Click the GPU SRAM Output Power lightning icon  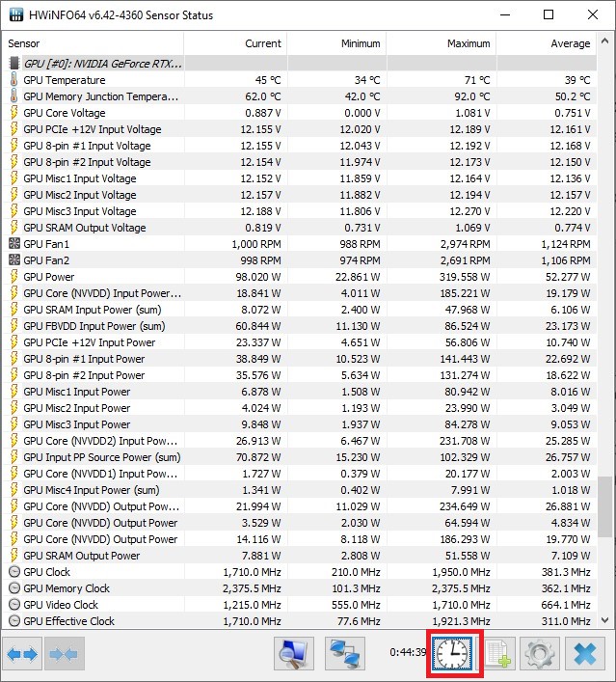tap(13, 556)
